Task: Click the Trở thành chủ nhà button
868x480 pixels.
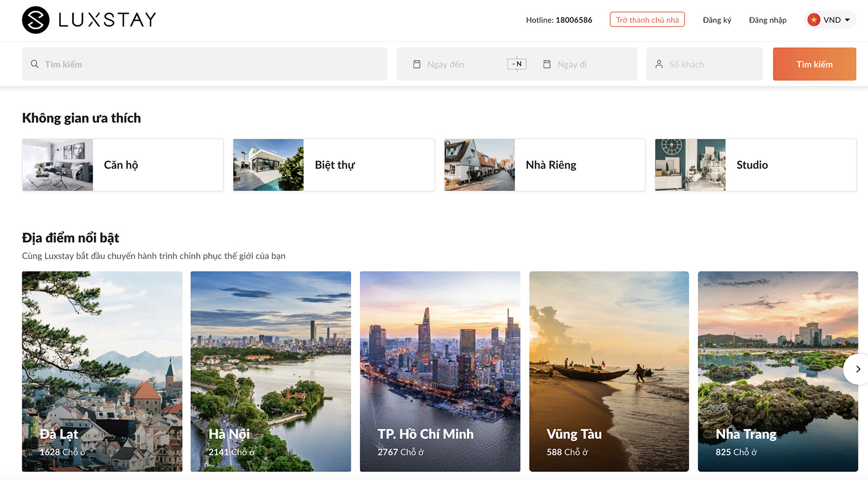Action: pos(647,20)
